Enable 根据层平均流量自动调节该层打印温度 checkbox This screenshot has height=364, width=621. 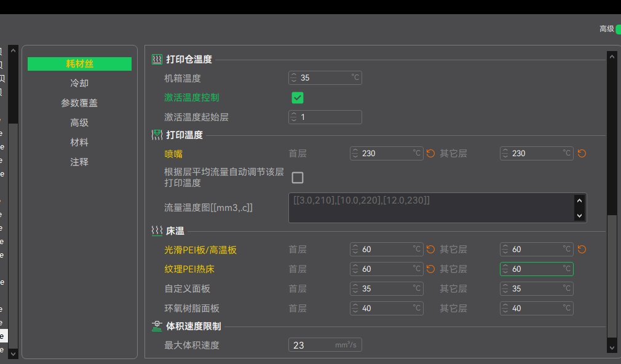coord(298,178)
